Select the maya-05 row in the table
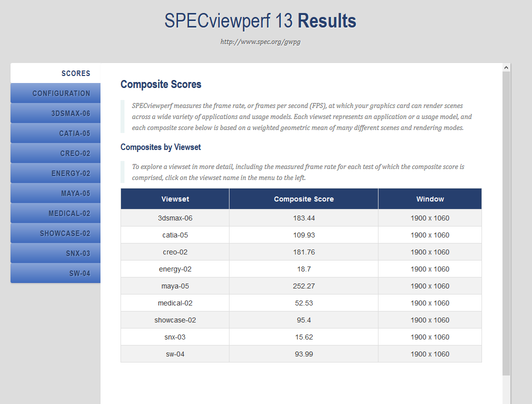The image size is (532, 404). click(x=175, y=286)
